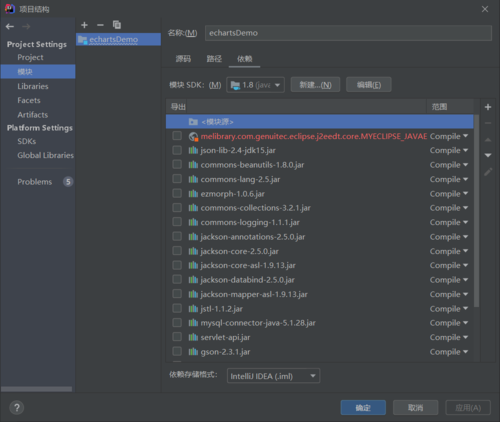500x422 pixels.
Task: Add a dependency with the plus icon
Action: pyautogui.click(x=488, y=107)
